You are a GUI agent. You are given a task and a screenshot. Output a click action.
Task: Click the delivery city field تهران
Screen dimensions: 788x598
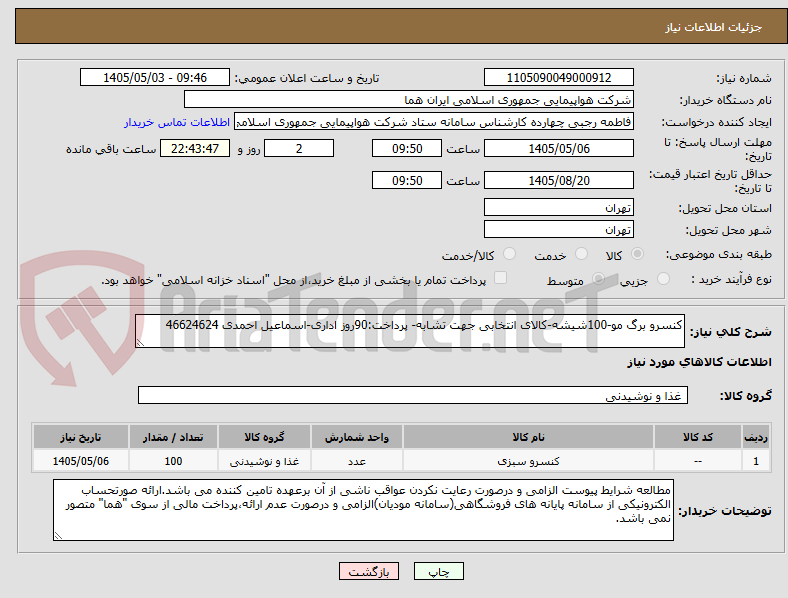pos(559,229)
